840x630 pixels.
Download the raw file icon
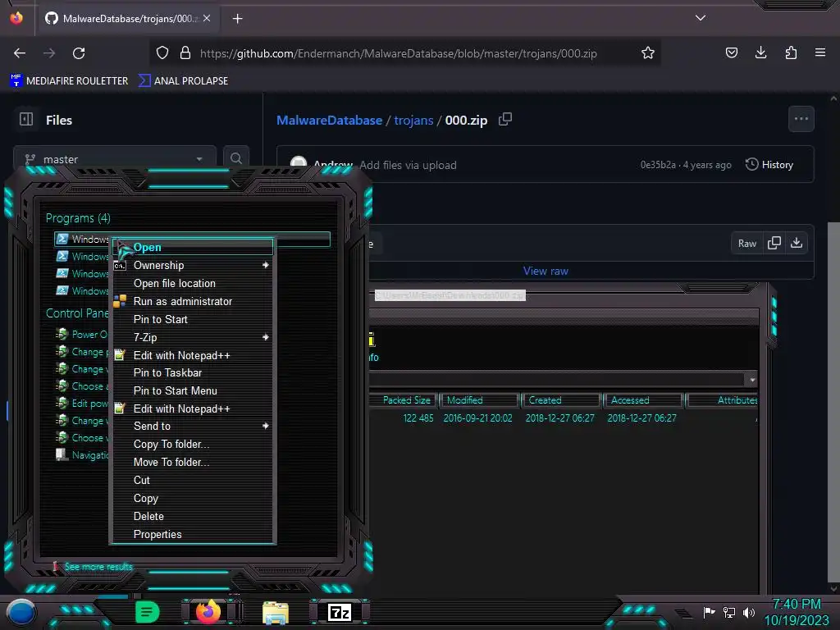797,243
